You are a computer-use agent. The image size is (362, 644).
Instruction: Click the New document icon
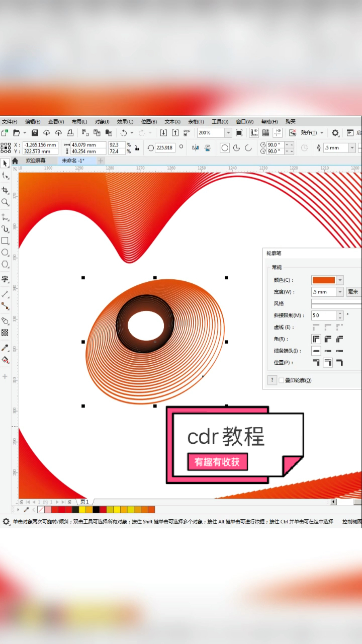tap(5, 133)
